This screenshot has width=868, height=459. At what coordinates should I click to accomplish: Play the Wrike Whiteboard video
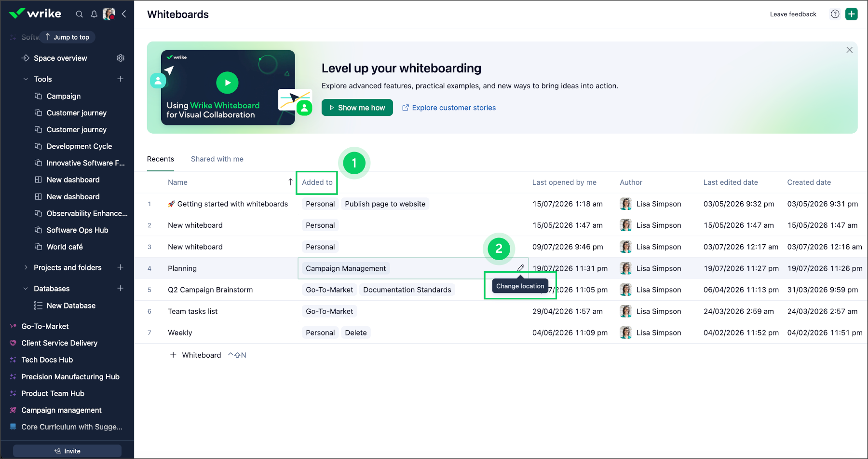click(x=227, y=83)
